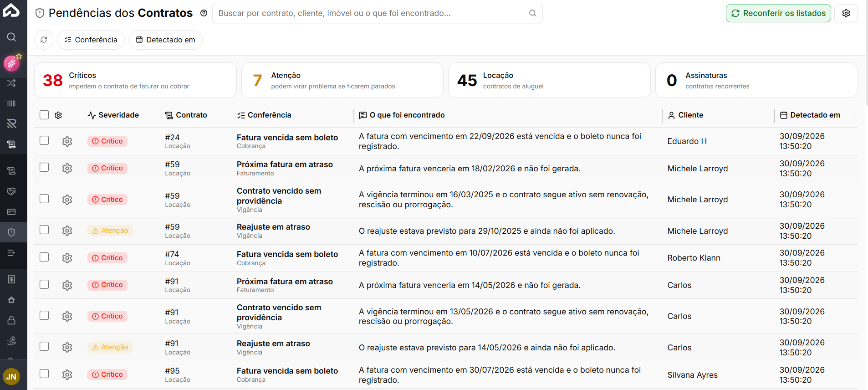Open the settings gear at top right
Screen dimensions: 868x390
tap(846, 13)
